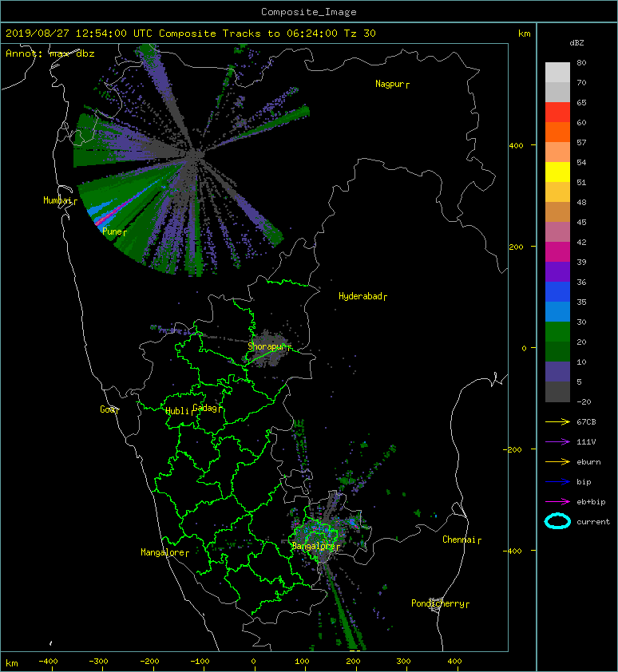Screen dimensions: 618x672
Task: Click the Composite_Image title text
Action: point(309,12)
